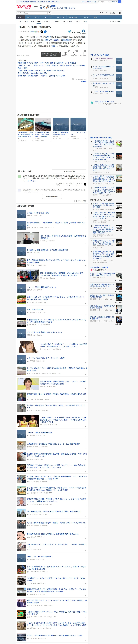Image resolution: width=138 pixels, height=644 pixels.
Task: Share article on Facebook icon
Action: tap(45, 32)
